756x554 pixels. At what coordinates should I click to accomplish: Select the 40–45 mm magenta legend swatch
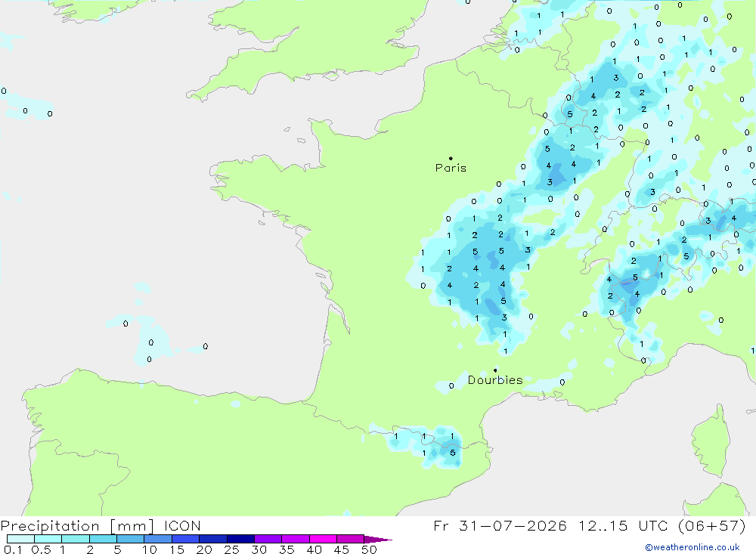[x=323, y=539]
